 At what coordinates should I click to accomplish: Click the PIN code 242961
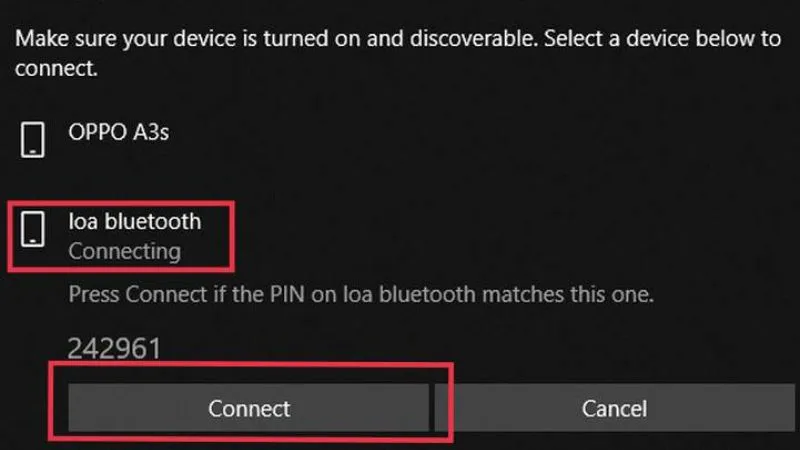tap(114, 348)
